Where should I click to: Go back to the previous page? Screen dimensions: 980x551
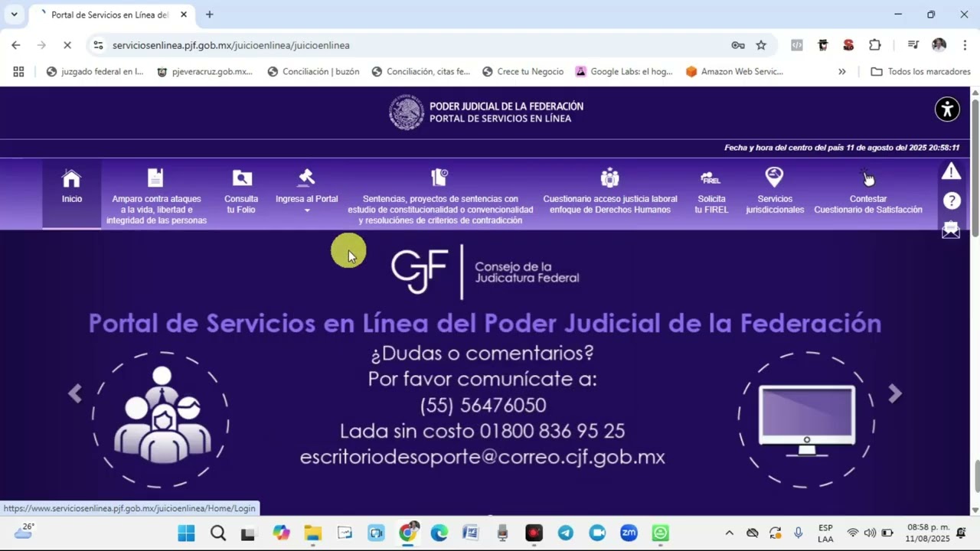click(x=16, y=45)
